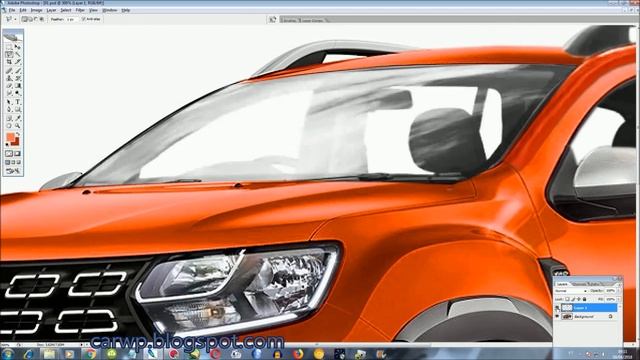
Task: Open the Select menu
Action: point(66,10)
